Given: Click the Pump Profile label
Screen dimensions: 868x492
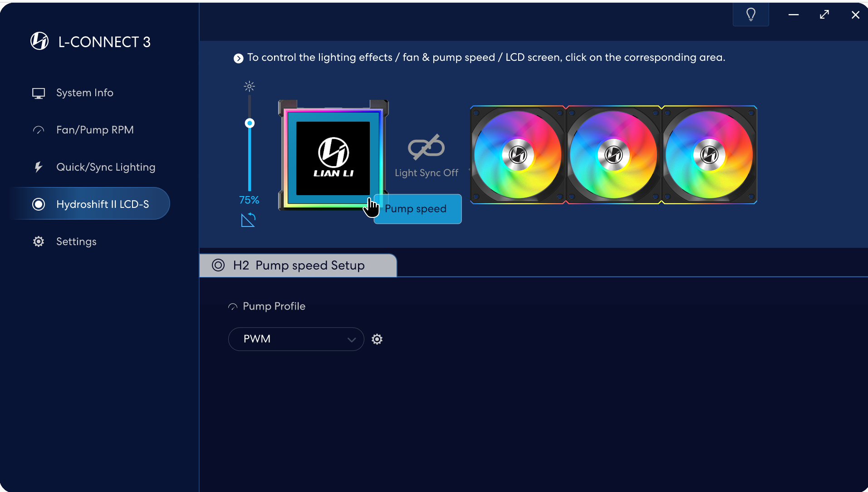Looking at the screenshot, I should pyautogui.click(x=274, y=306).
